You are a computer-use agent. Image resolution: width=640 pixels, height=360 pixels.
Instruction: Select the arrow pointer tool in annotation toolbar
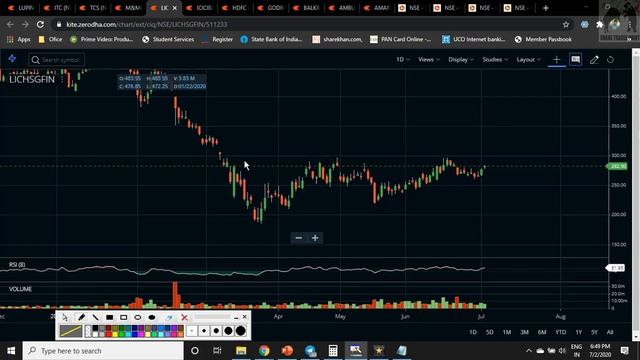pos(65,317)
